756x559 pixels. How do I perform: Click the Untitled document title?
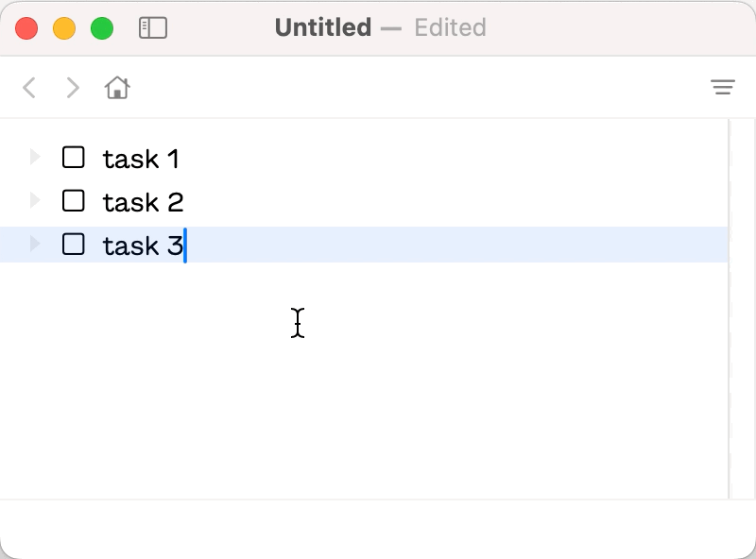point(322,27)
